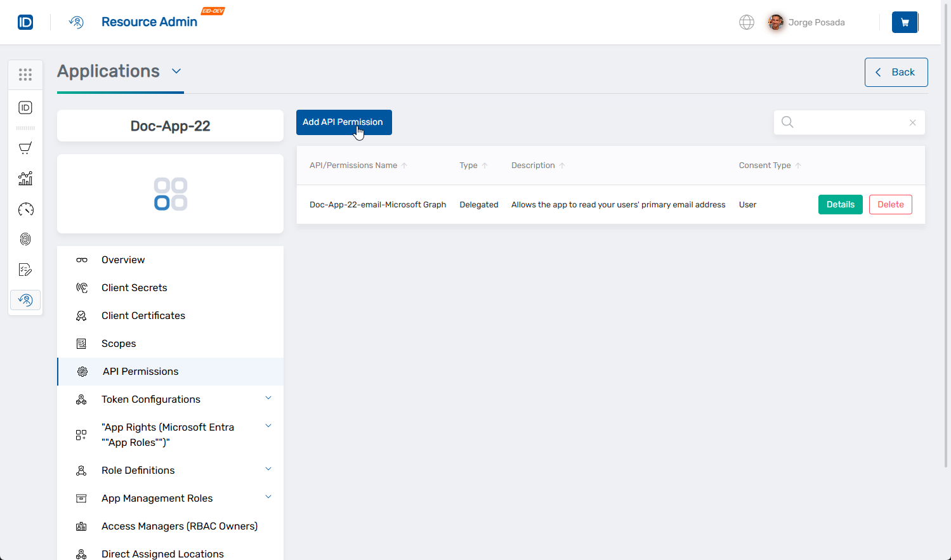Delete the Doc-App-22-email-Microsoft Graph permission
The image size is (951, 560).
click(890, 204)
